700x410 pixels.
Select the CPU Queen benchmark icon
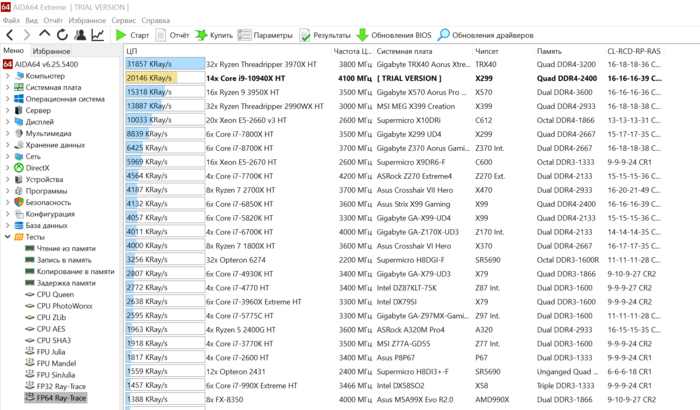click(29, 294)
